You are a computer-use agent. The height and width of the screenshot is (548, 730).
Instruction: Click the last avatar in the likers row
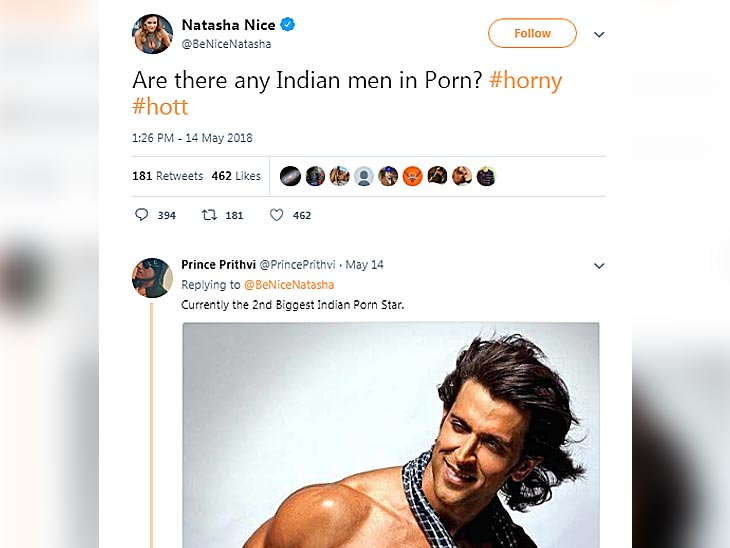(x=486, y=176)
